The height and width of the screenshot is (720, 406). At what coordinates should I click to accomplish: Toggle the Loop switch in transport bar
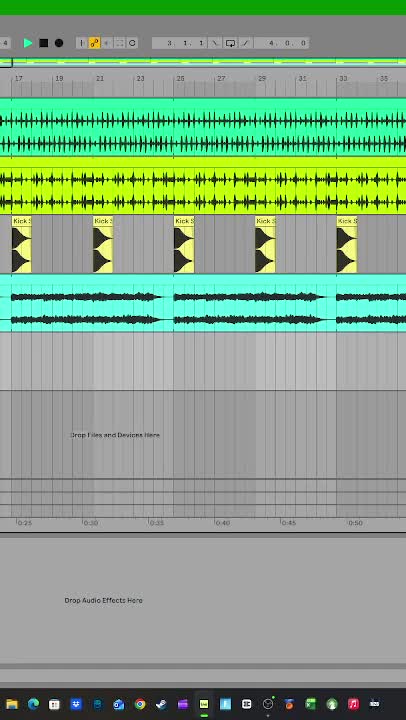pos(231,43)
